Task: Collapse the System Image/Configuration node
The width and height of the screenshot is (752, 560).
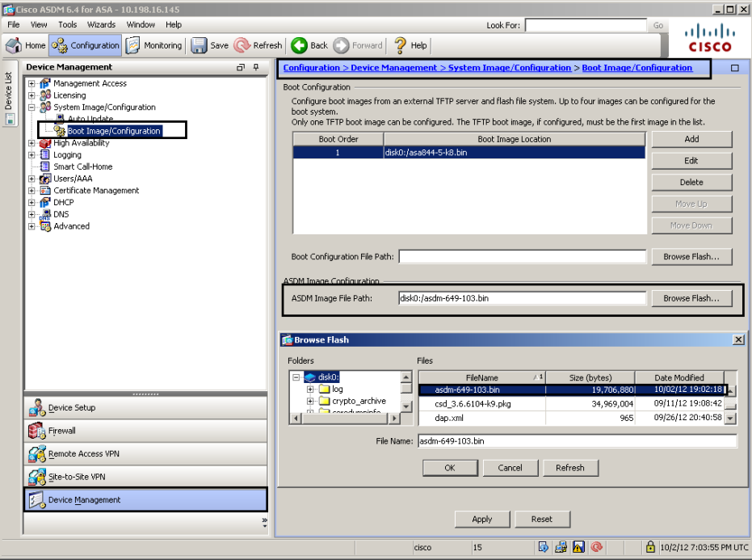Action: (32, 107)
